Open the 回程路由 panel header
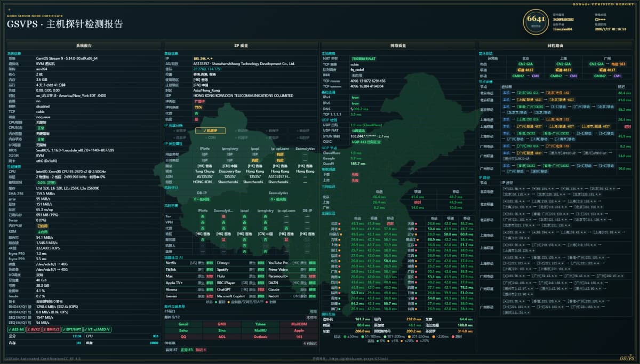640x364 pixels. click(x=555, y=46)
